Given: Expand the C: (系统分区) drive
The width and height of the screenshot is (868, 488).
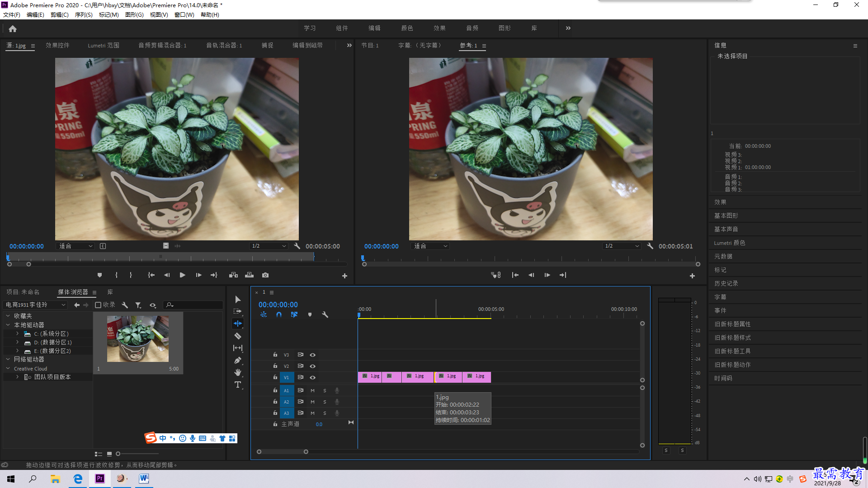Looking at the screenshot, I should tap(17, 333).
